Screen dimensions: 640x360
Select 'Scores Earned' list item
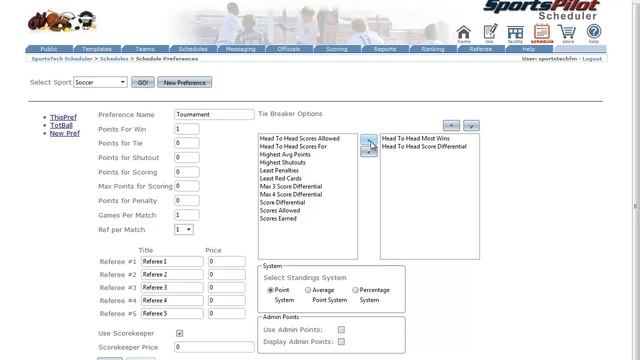278,218
